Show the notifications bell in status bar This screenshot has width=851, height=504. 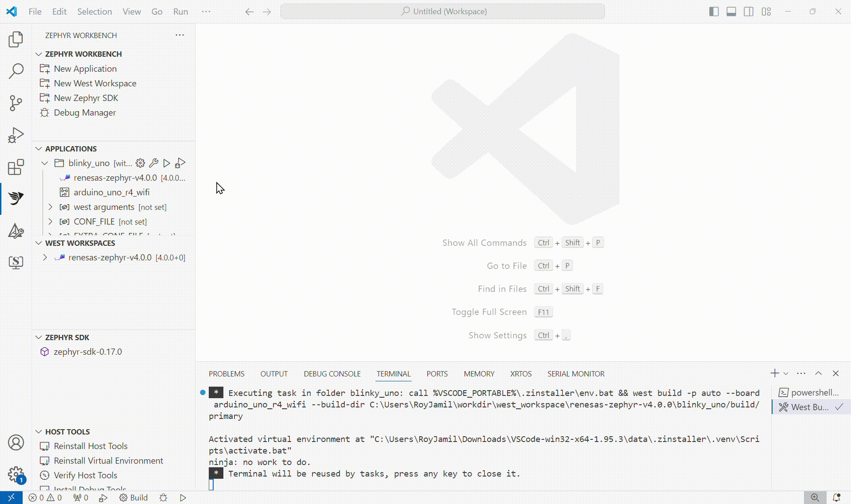point(837,497)
